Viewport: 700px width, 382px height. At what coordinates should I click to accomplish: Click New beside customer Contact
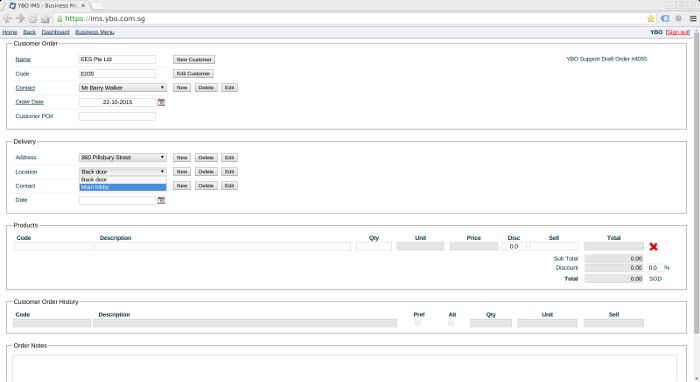tap(182, 88)
